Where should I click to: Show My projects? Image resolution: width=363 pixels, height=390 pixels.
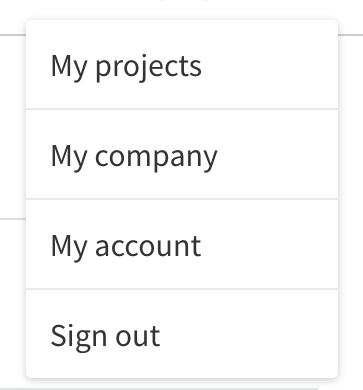point(182,64)
